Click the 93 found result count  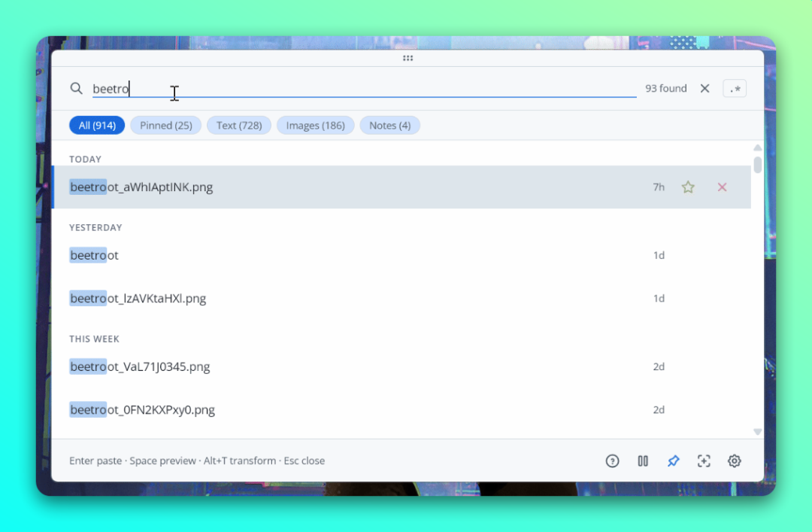point(666,89)
